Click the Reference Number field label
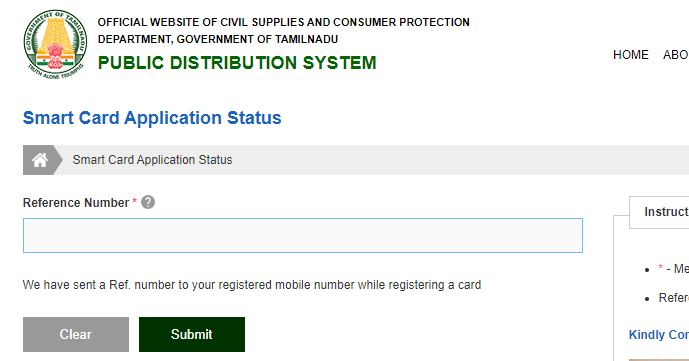The image size is (689, 361). (x=76, y=202)
